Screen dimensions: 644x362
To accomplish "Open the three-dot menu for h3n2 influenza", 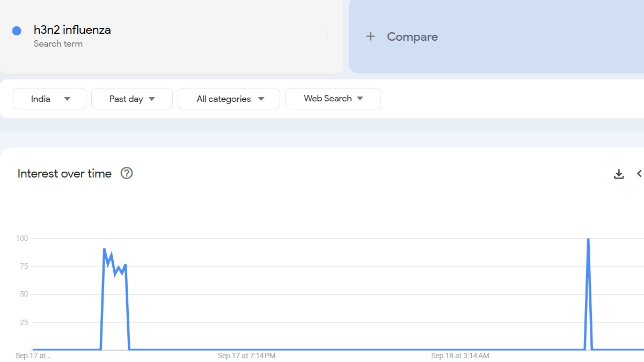I will click(x=326, y=36).
